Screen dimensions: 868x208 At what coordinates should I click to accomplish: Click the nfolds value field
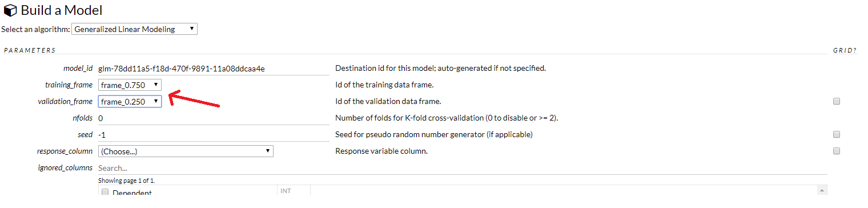point(211,118)
